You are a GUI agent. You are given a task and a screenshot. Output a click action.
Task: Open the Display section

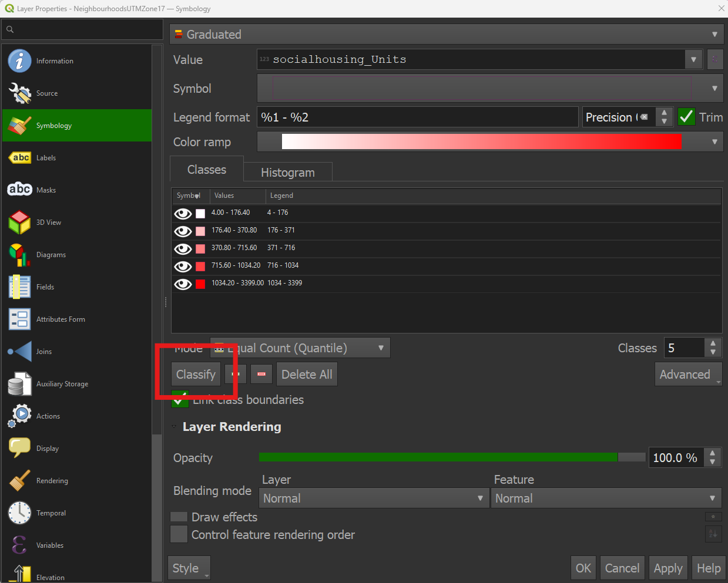[77, 449]
